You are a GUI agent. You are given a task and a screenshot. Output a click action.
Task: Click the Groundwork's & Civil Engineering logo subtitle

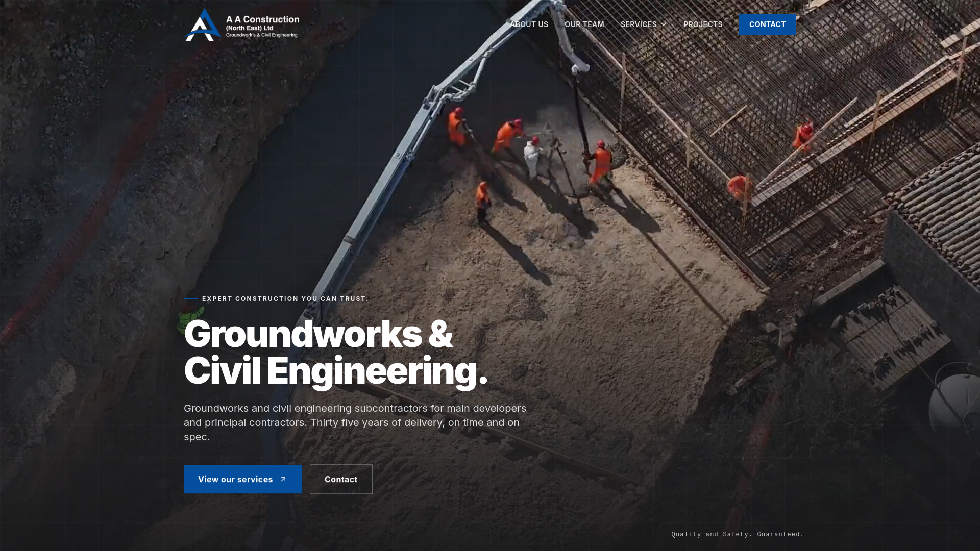pos(261,35)
